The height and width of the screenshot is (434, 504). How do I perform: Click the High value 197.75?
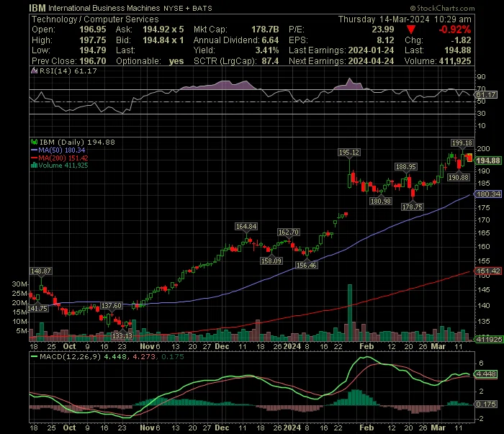click(x=93, y=40)
